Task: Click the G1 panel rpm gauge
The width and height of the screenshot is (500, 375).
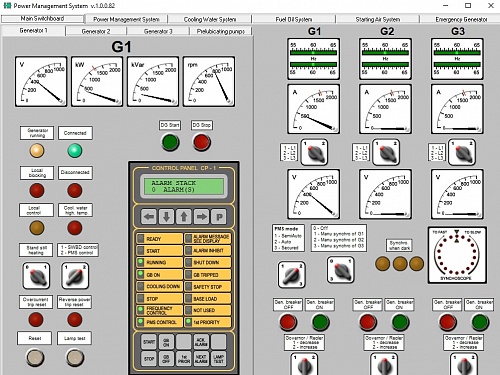Action: pos(209,82)
